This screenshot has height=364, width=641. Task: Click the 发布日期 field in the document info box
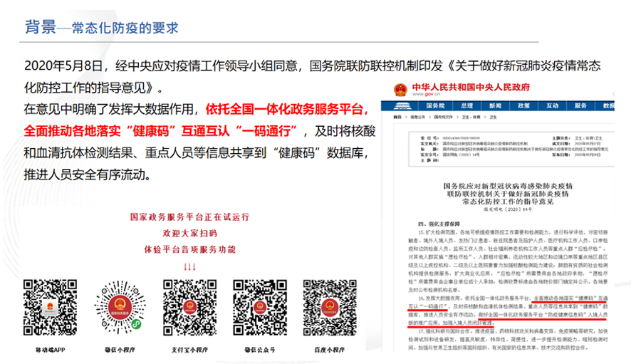pos(576,155)
